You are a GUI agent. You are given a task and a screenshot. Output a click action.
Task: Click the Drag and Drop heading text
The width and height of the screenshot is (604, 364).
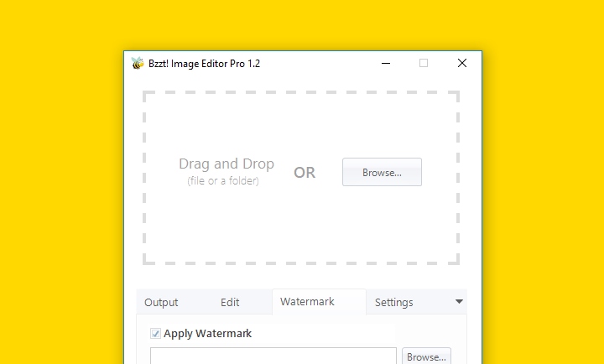click(x=226, y=164)
